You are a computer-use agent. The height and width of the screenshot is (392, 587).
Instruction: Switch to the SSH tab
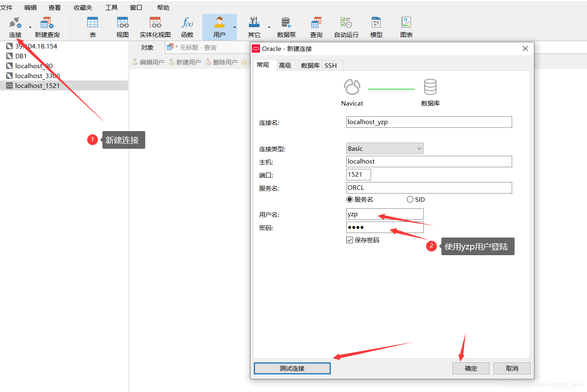point(331,65)
